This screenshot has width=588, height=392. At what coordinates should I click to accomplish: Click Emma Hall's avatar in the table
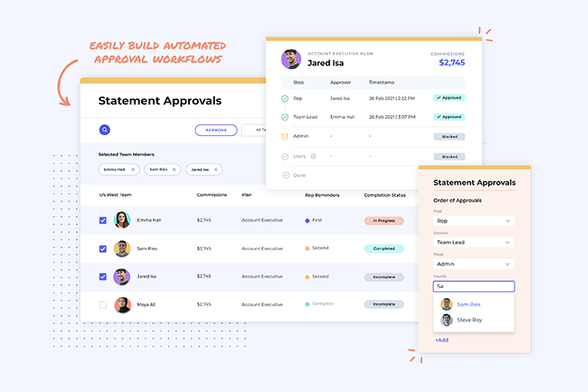point(122,220)
